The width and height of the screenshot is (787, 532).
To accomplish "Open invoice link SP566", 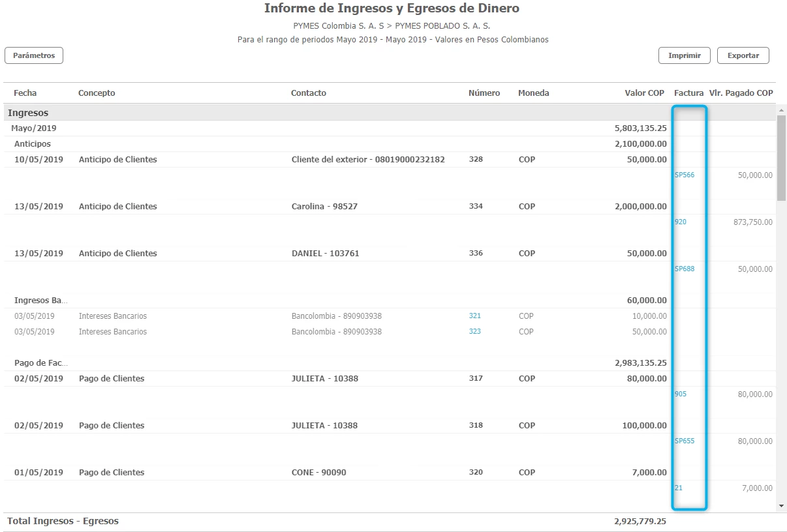I will 684,175.
